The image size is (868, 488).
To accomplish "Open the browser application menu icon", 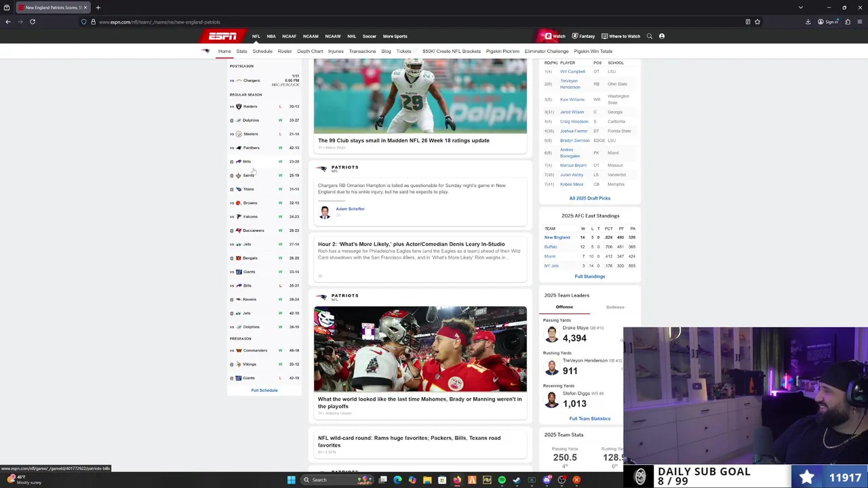I will (x=860, y=22).
